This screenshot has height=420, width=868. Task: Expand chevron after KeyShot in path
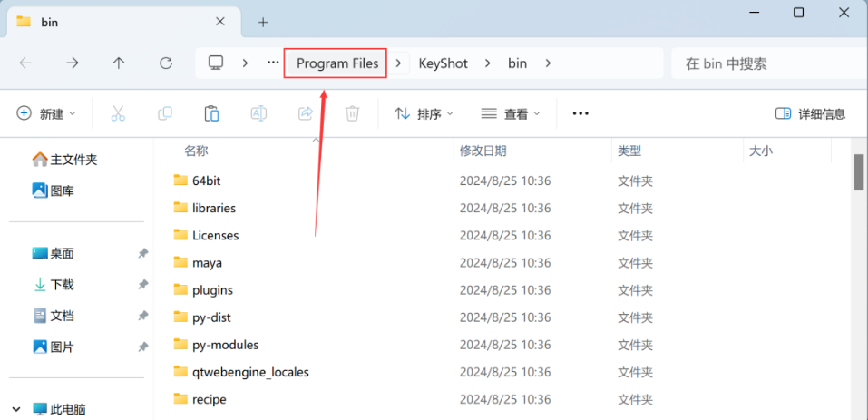[x=488, y=63]
